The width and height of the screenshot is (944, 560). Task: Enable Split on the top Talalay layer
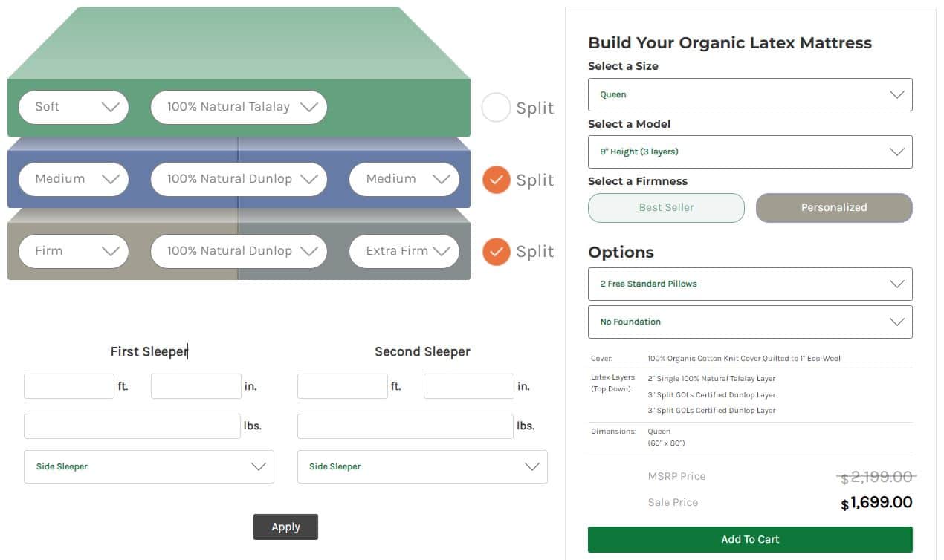(x=496, y=108)
